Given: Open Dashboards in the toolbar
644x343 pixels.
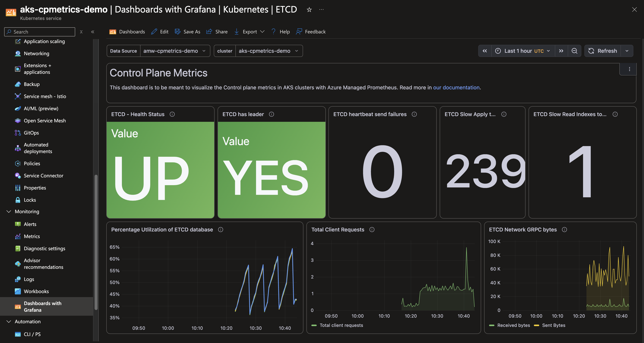Looking at the screenshot, I should click(x=127, y=32).
